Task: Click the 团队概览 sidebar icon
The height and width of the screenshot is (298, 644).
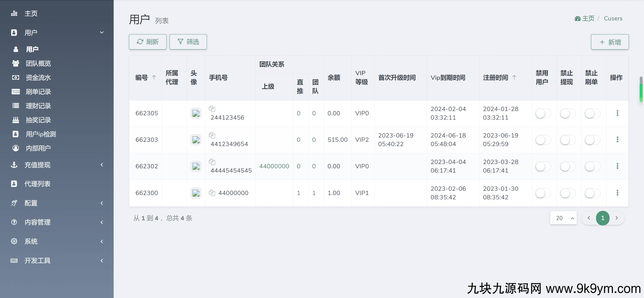Action: coord(16,63)
